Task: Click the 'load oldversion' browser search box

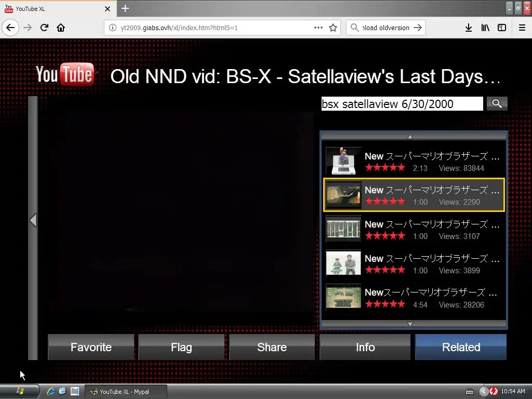Action: [x=386, y=28]
